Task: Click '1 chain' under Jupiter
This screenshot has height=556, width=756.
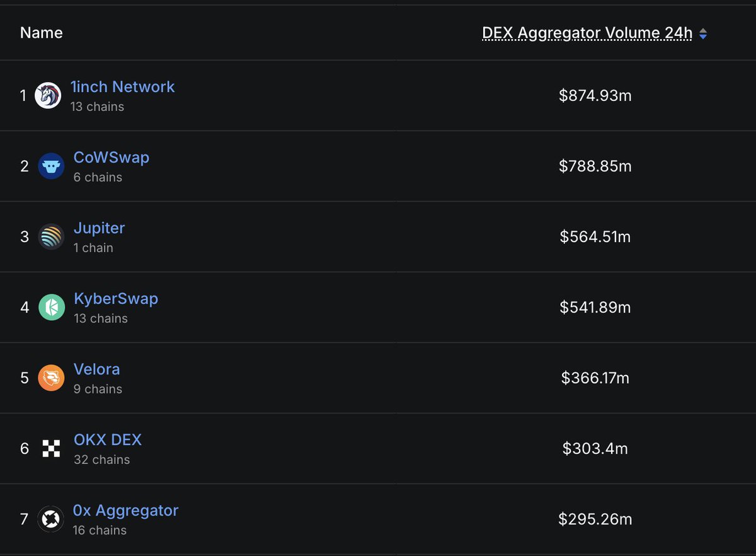Action: coord(93,248)
